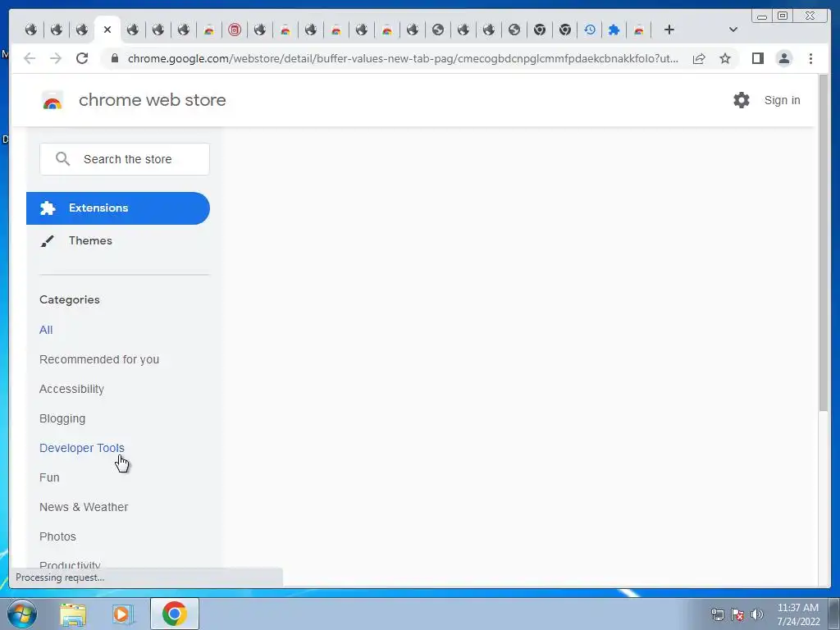Choose the Photos category

coord(58,536)
